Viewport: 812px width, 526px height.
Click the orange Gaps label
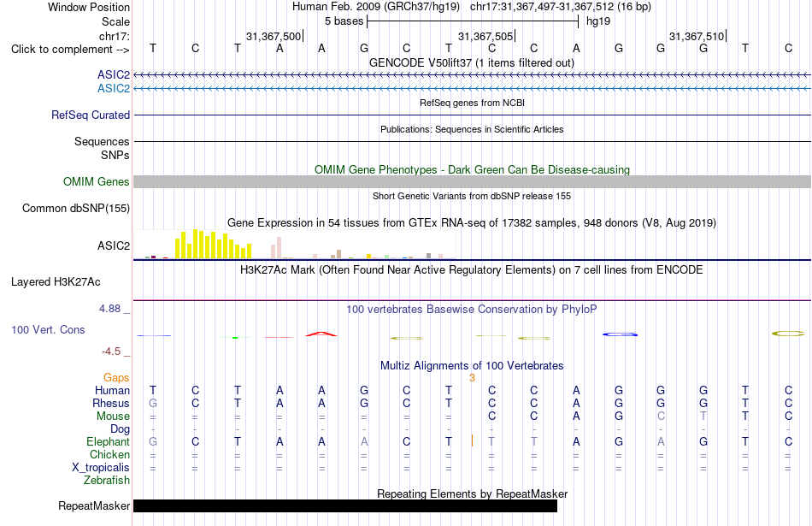[x=116, y=378]
